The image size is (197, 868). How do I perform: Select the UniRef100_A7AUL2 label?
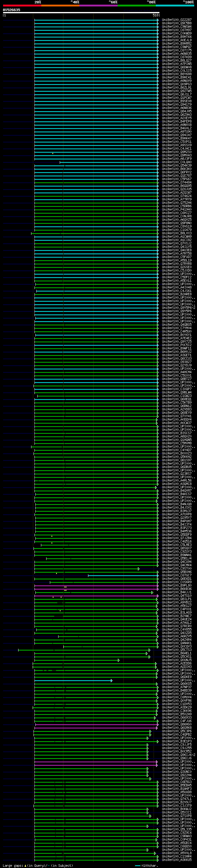[x=176, y=623]
